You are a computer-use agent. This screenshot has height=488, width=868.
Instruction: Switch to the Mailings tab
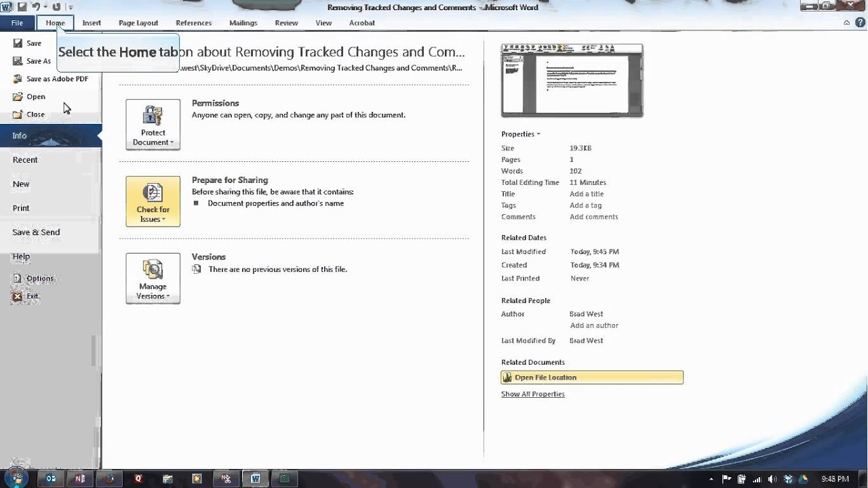click(243, 22)
